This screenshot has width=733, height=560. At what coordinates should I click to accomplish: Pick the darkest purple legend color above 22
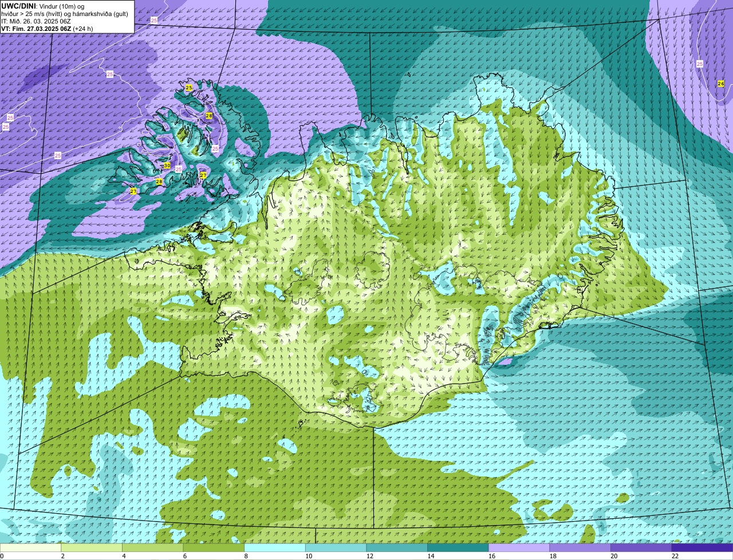pyautogui.click(x=702, y=547)
